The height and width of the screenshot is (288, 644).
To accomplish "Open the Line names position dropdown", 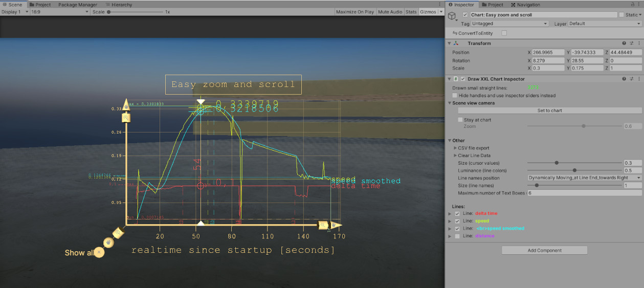I will pyautogui.click(x=584, y=178).
